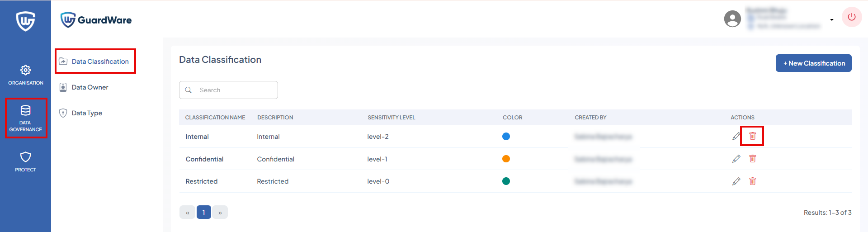
Task: Open the Data Governance section
Action: (x=26, y=118)
